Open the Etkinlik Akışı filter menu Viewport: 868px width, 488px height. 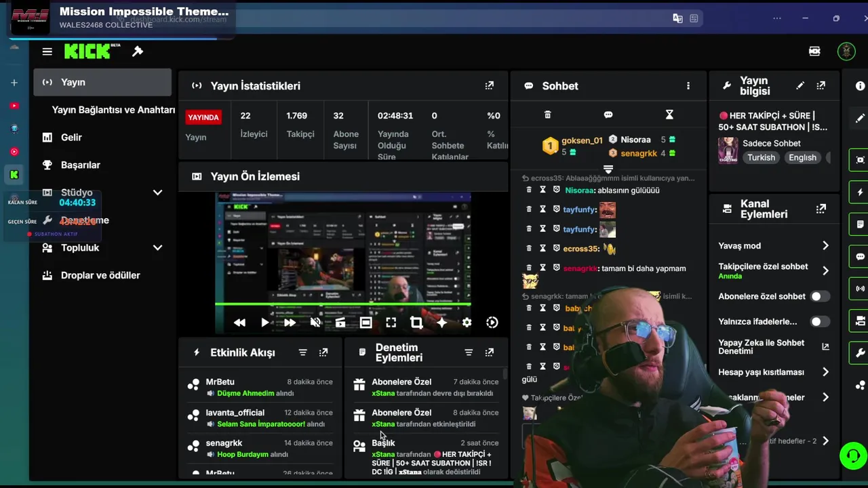click(x=303, y=352)
